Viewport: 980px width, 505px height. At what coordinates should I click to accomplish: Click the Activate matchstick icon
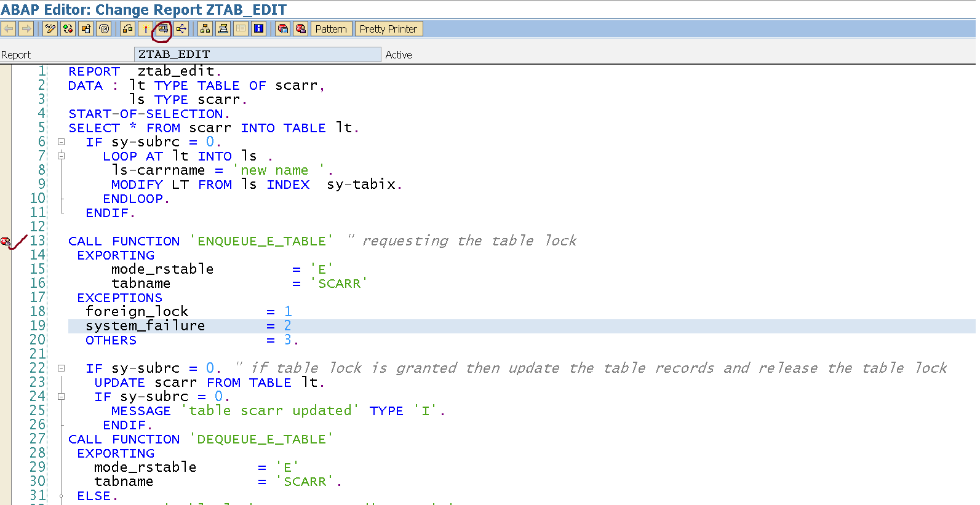coord(146,29)
